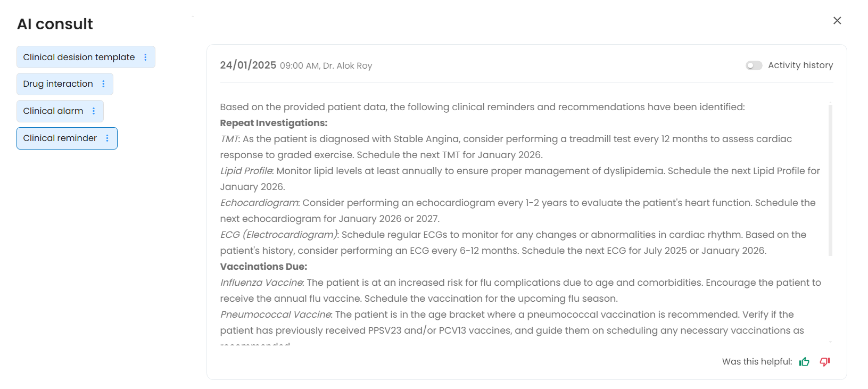
Task: Click the scrollbar in the consult response
Action: (x=830, y=181)
